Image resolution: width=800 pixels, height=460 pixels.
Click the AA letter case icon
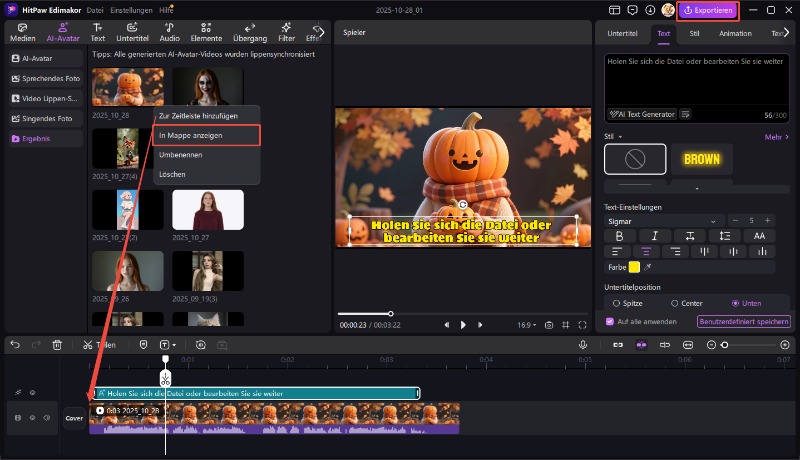(759, 236)
